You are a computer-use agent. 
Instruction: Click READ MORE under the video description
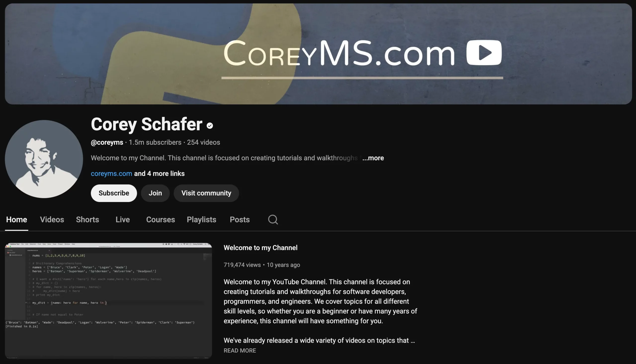pos(239,351)
